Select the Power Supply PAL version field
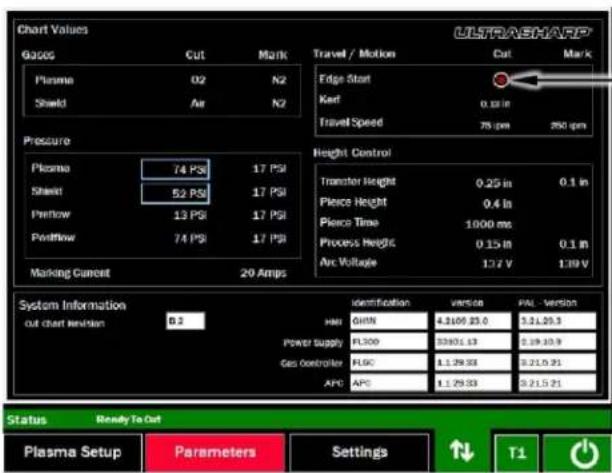 click(x=557, y=341)
